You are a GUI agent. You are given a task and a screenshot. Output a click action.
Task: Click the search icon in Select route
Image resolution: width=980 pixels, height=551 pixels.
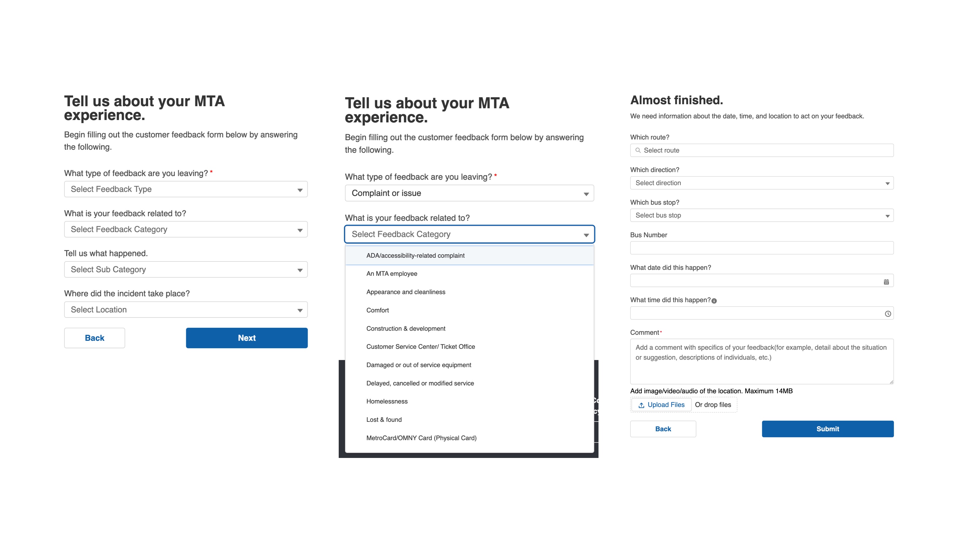(638, 150)
